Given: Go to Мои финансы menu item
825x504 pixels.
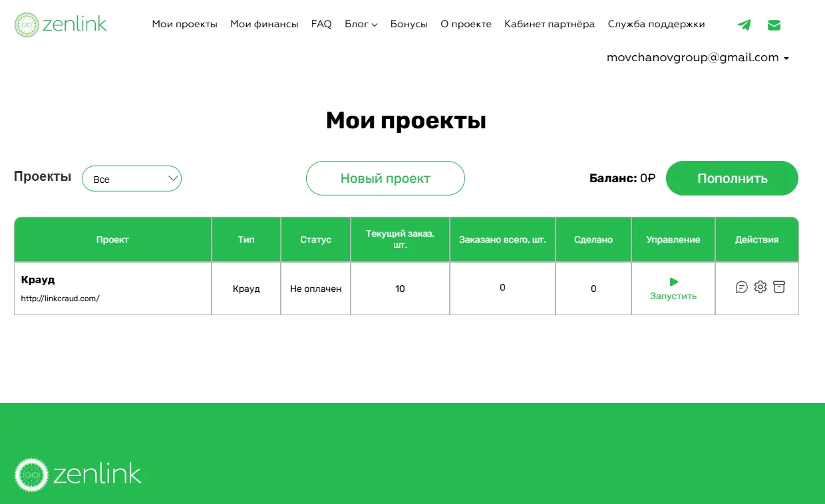Looking at the screenshot, I should point(264,24).
